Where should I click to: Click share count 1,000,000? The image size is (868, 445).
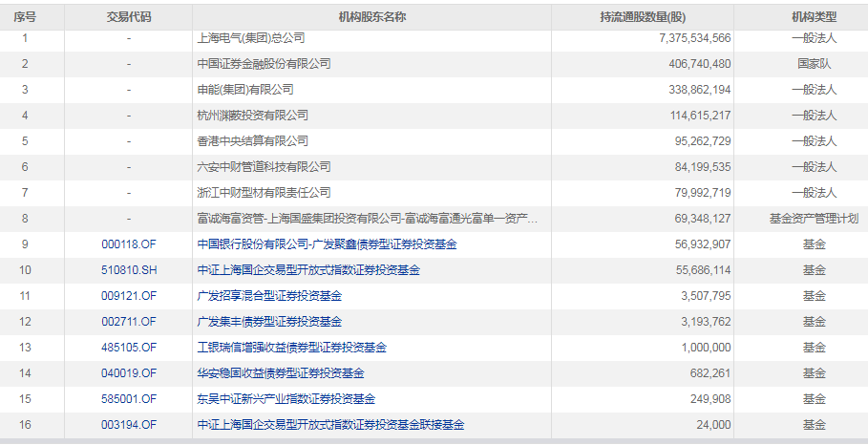point(706,348)
